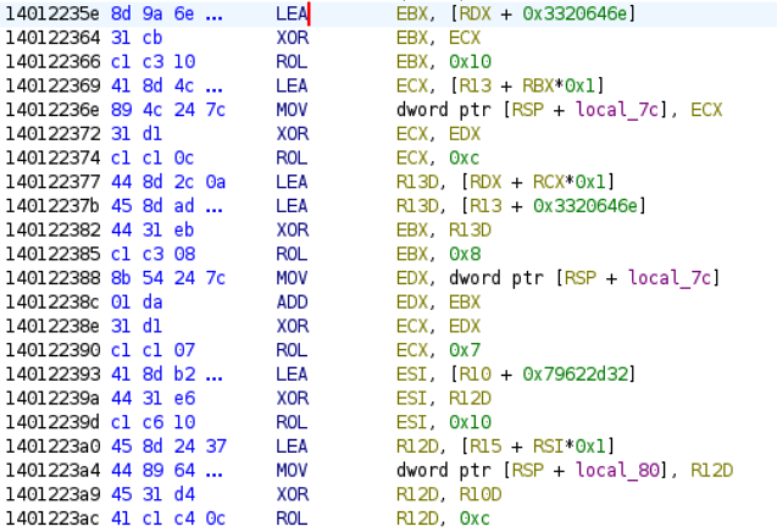The height and width of the screenshot is (532, 777).
Task: Click operand 'R13D, [RDX + RCX*0x1]'
Action: click(x=505, y=182)
